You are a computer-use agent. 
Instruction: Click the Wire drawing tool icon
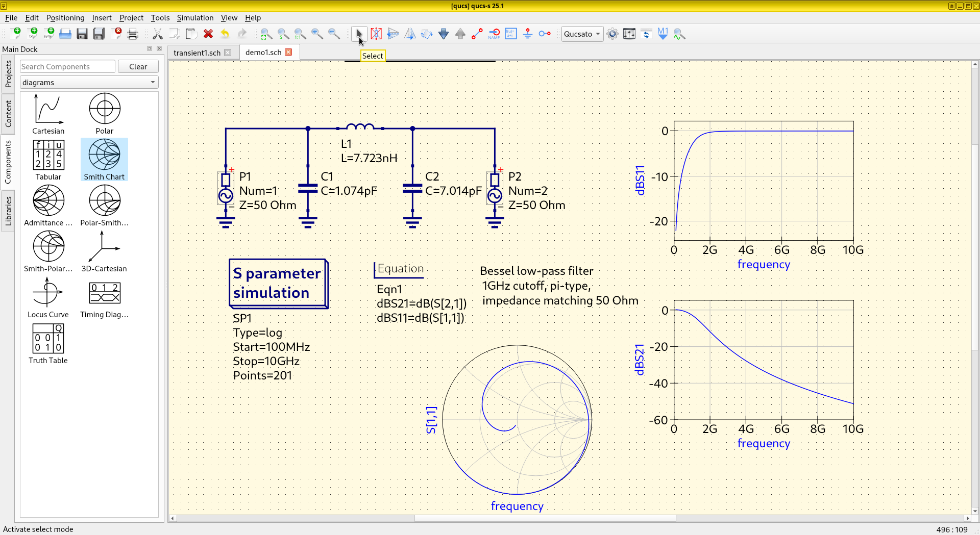coord(477,34)
